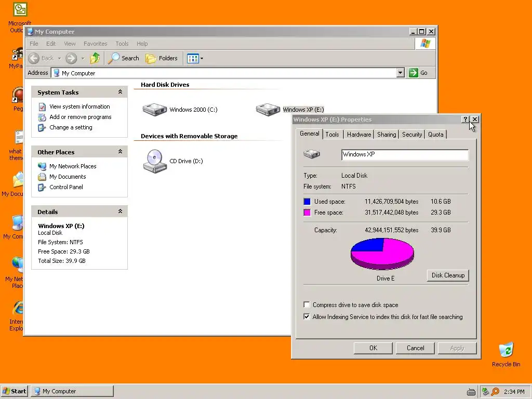Select the General tab

[310, 134]
